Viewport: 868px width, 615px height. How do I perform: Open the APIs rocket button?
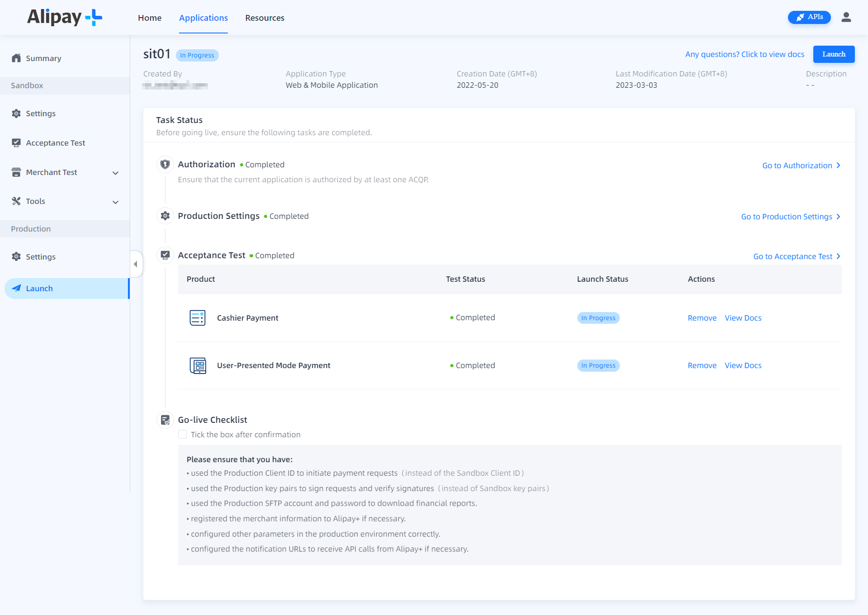tap(809, 17)
